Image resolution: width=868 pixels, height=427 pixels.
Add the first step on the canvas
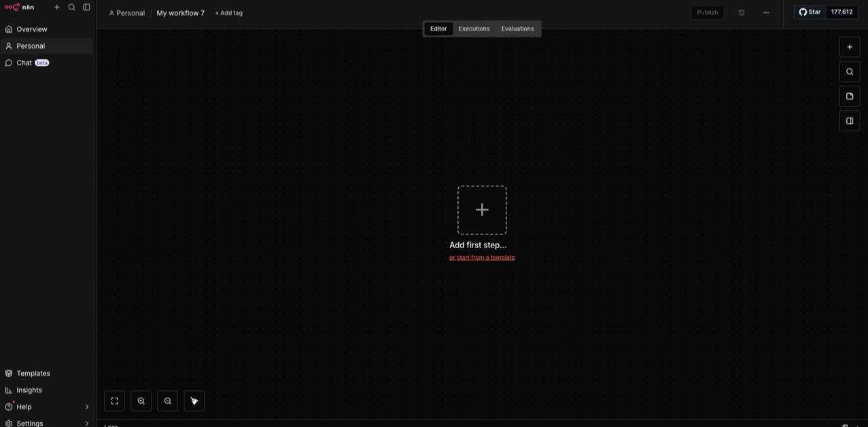tap(481, 209)
